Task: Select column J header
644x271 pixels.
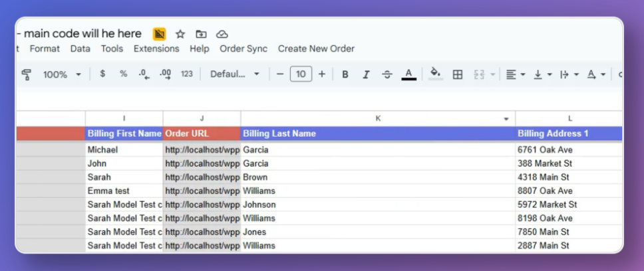Action: coord(202,118)
